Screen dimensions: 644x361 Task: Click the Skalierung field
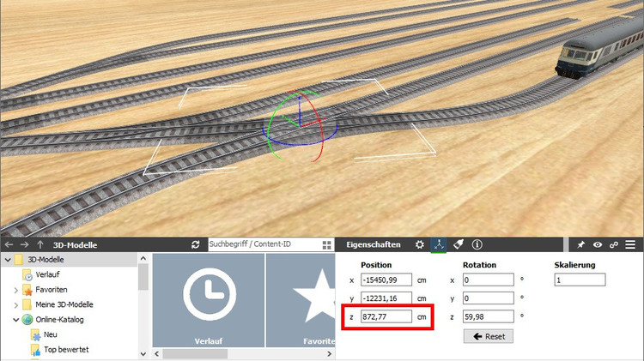[580, 280]
